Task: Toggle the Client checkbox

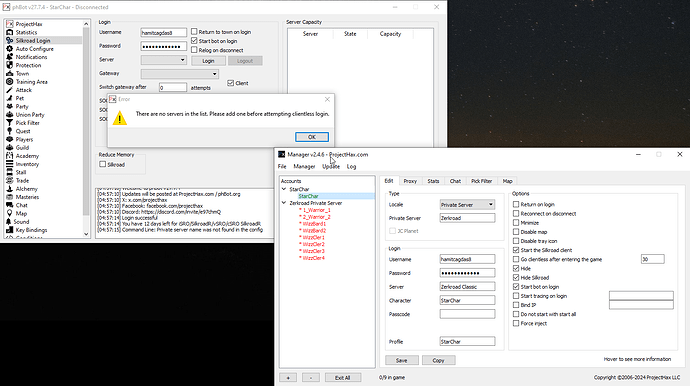Action: point(231,83)
